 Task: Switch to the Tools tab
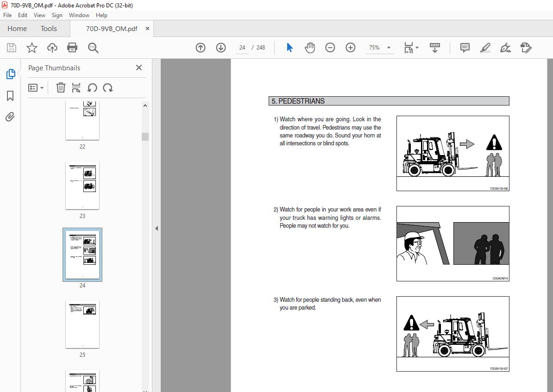[49, 29]
